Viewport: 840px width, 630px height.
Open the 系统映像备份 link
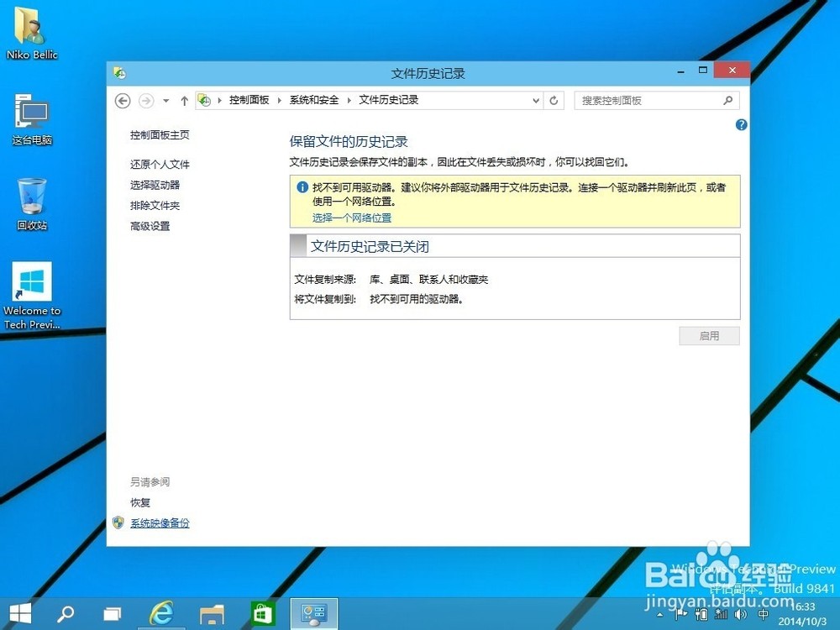click(160, 523)
